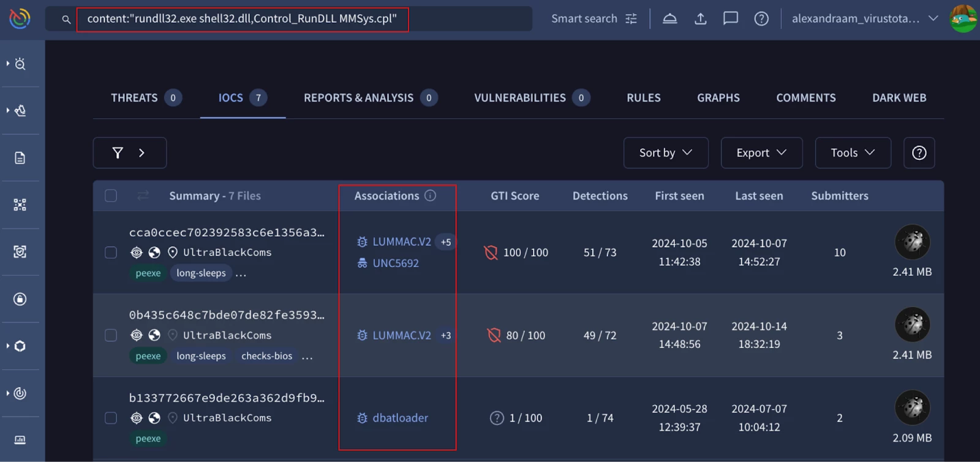The image size is (980, 462).
Task: Select checkbox for b133772667e9de263a362d9fb9 file
Action: (x=111, y=418)
